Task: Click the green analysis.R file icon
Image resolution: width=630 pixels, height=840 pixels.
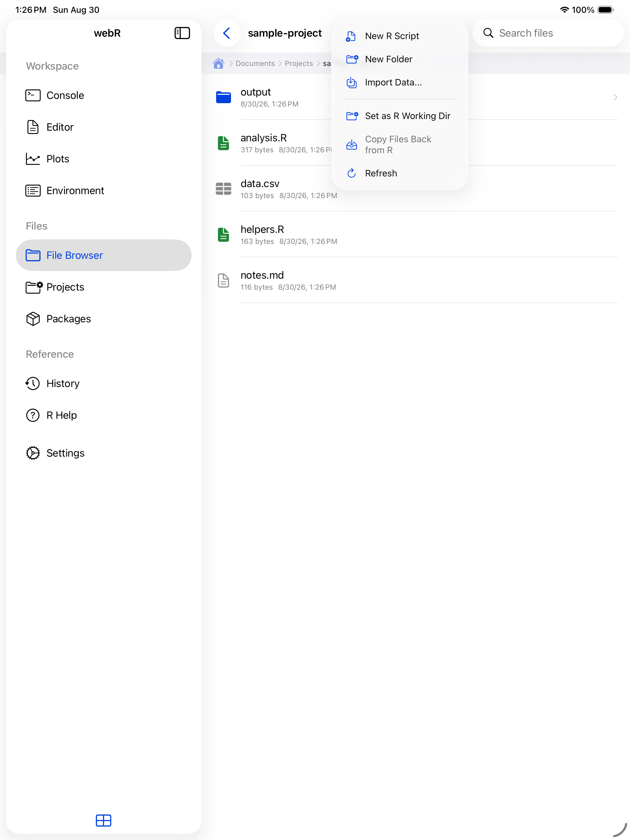Action: tap(223, 143)
